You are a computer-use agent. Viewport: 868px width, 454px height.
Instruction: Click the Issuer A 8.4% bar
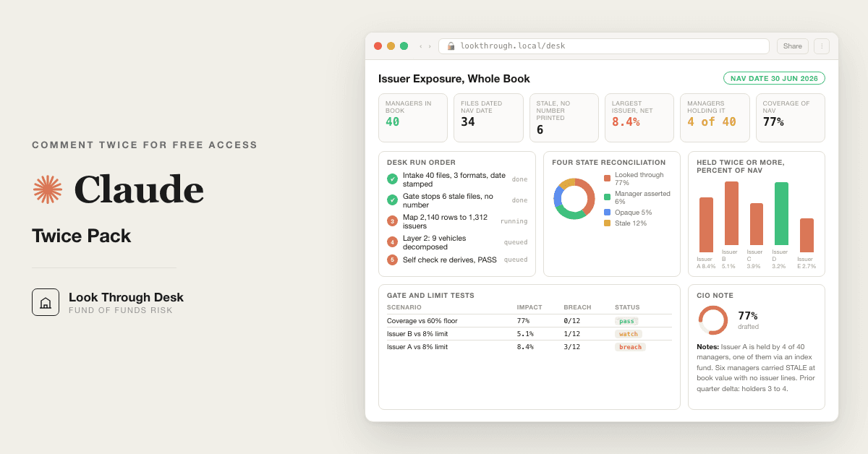[706, 225]
